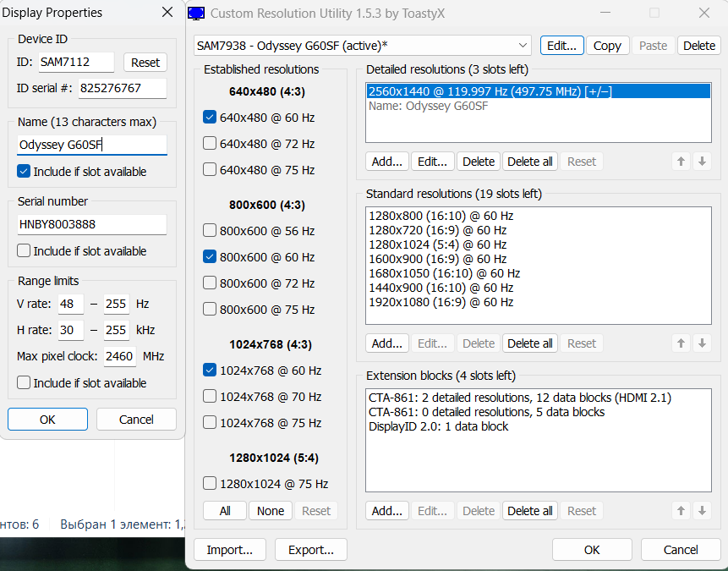The height and width of the screenshot is (571, 728).
Task: Check Include if slot available under Range limits
Action: tap(24, 382)
